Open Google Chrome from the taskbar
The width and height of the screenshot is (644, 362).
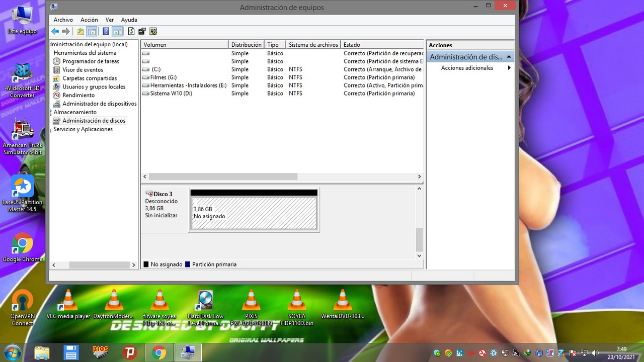point(158,352)
